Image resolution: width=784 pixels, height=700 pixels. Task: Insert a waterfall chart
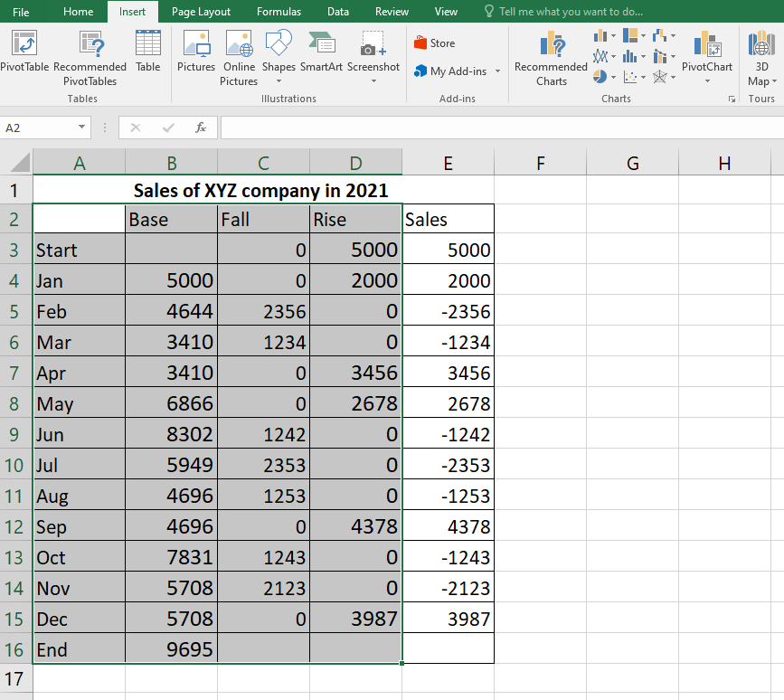660,34
